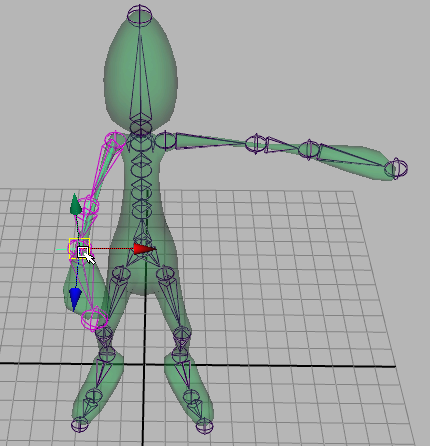
Task: Select the toe-tip joint of outstretched-arm-side foot
Action: click(x=204, y=426)
